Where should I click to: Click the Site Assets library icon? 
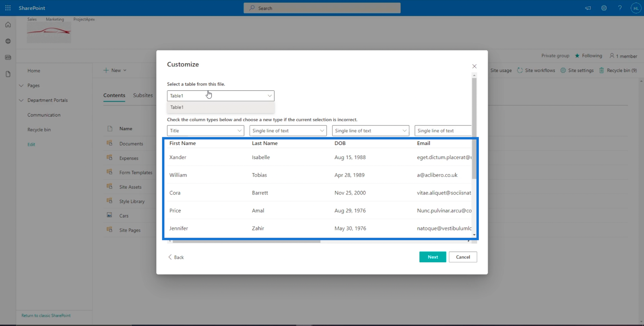tap(109, 187)
